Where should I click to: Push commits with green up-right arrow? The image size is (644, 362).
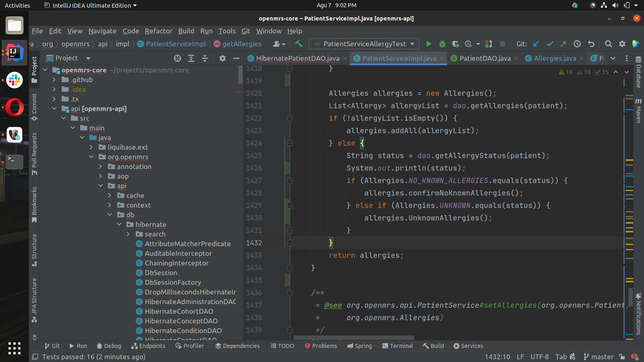point(563,44)
